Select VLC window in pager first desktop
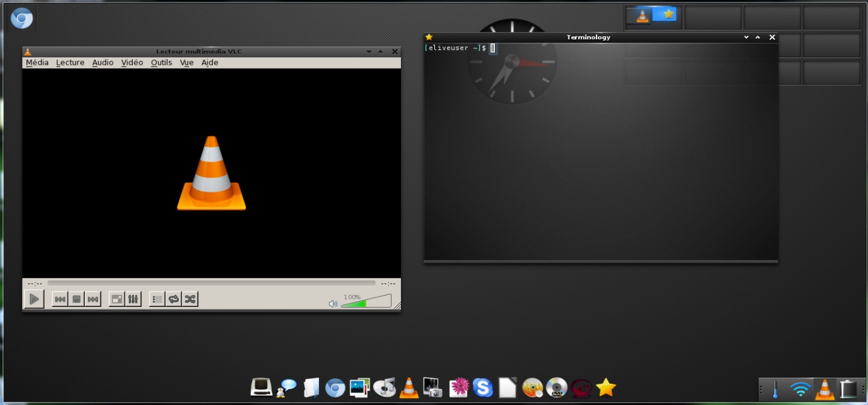The height and width of the screenshot is (405, 868). pos(642,16)
